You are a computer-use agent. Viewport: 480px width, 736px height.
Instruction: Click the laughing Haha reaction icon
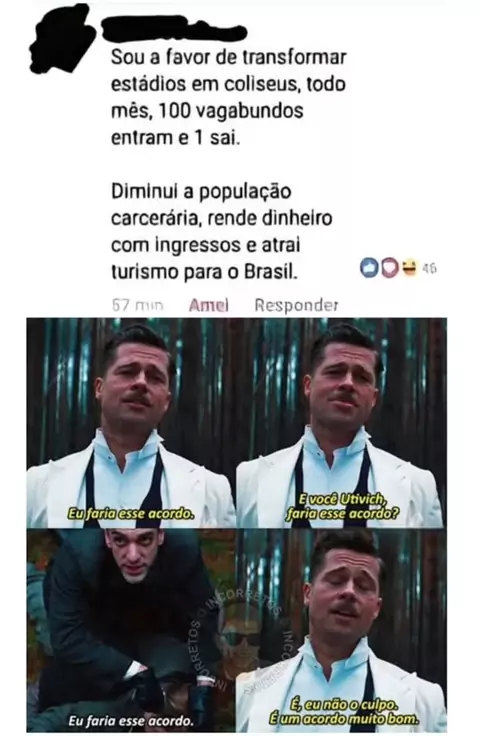(409, 268)
